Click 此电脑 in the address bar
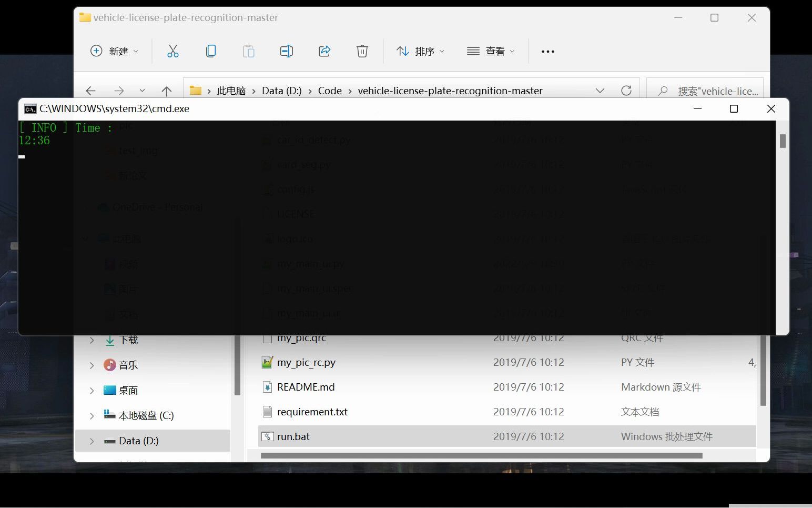Viewport: 812px width, 508px height. coord(231,90)
